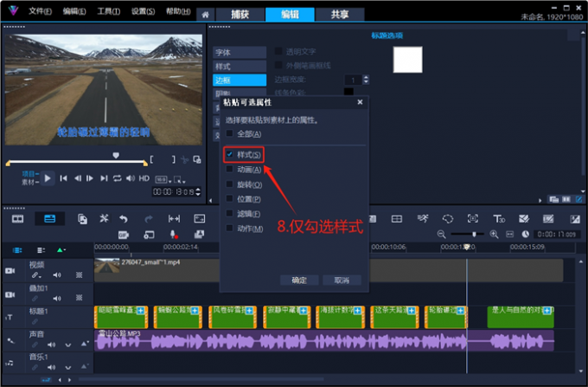Switch to the 捕获 workspace tab
This screenshot has height=387, width=588.
pyautogui.click(x=240, y=14)
